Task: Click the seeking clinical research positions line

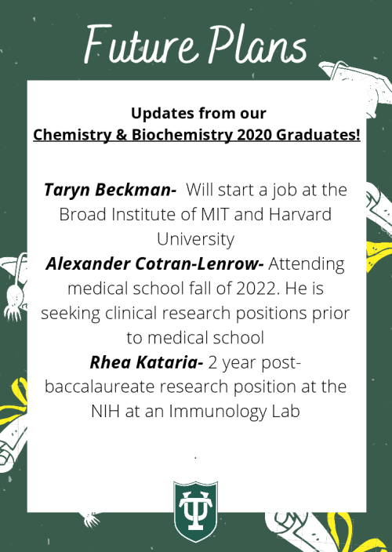Action: coord(195,314)
